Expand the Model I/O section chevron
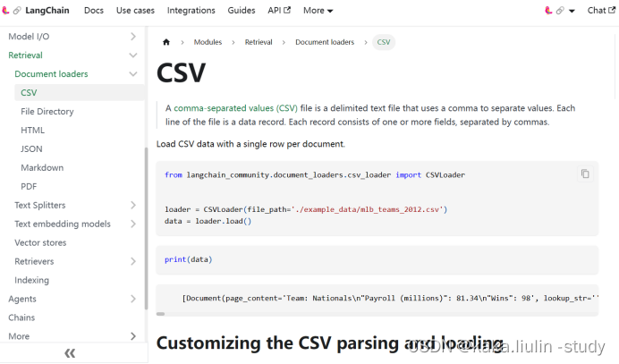Image resolution: width=619 pixels, height=364 pixels. tap(133, 37)
